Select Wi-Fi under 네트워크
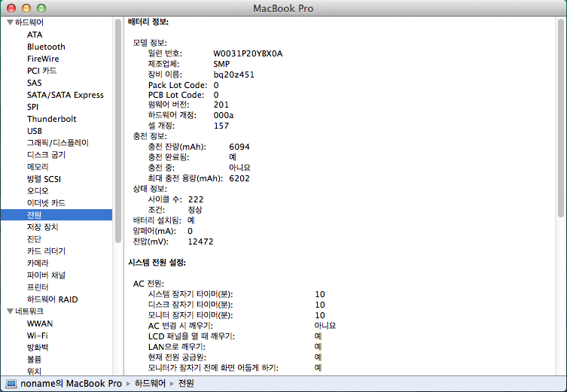Screen dimensions: 567x392 pyautogui.click(x=38, y=336)
